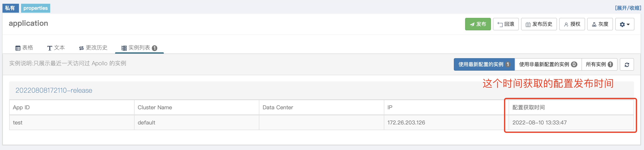Click the 发布 (publish) paper-plane icon button
The image size is (644, 150).
click(x=472, y=24)
